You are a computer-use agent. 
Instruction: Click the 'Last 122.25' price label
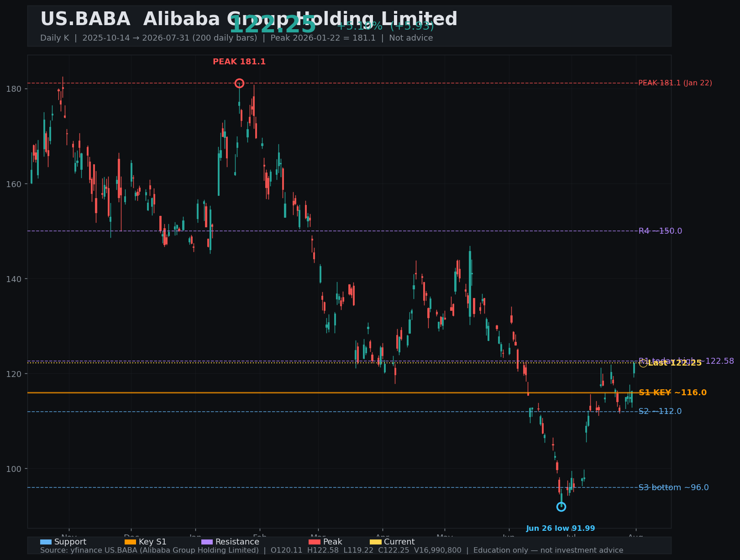pos(675,363)
